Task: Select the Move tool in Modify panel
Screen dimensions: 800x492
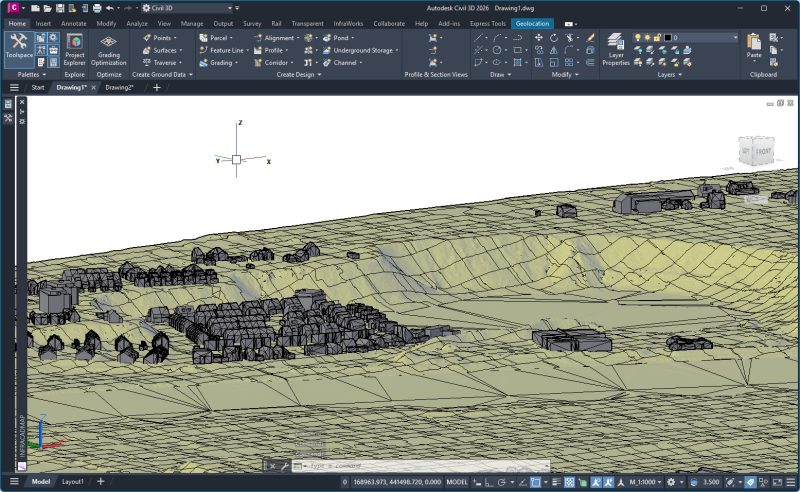Action: [x=539, y=37]
